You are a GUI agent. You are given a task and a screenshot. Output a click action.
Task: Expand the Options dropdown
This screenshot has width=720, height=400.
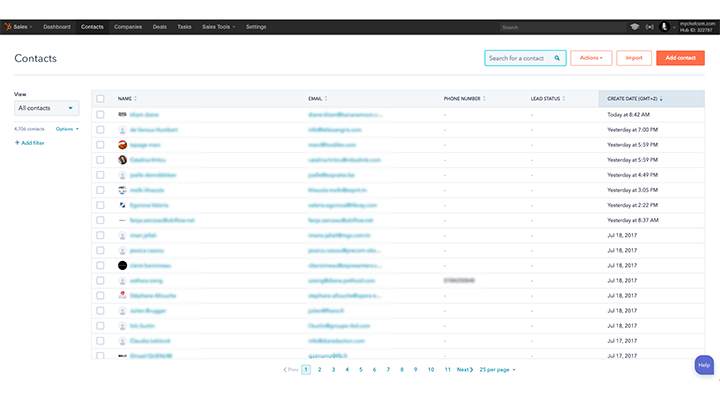coord(67,129)
